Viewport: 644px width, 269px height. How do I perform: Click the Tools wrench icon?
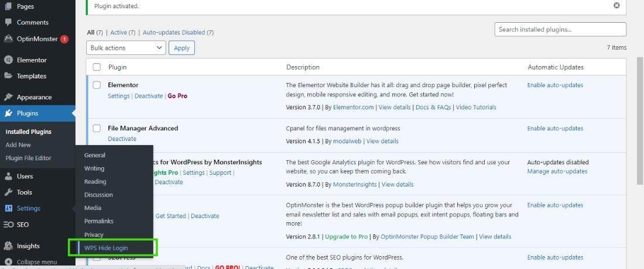coord(8,192)
